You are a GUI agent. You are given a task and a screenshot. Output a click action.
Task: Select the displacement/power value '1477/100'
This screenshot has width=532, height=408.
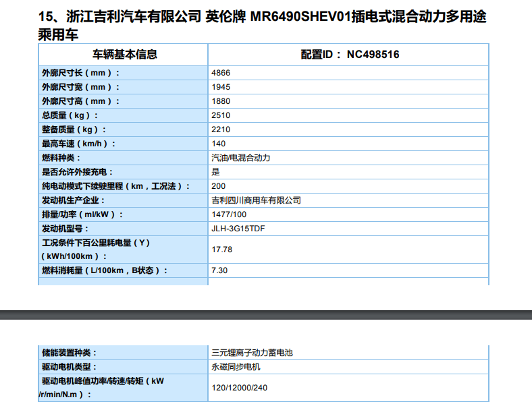click(229, 215)
